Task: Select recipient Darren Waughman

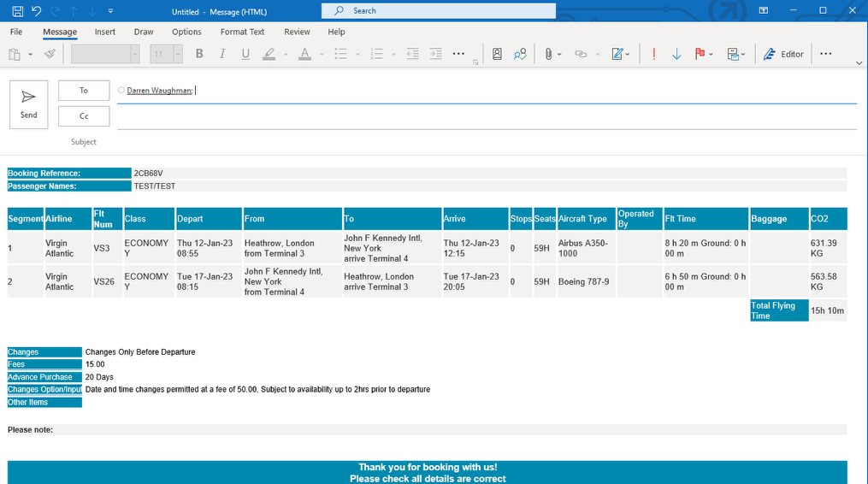Action: click(x=159, y=91)
